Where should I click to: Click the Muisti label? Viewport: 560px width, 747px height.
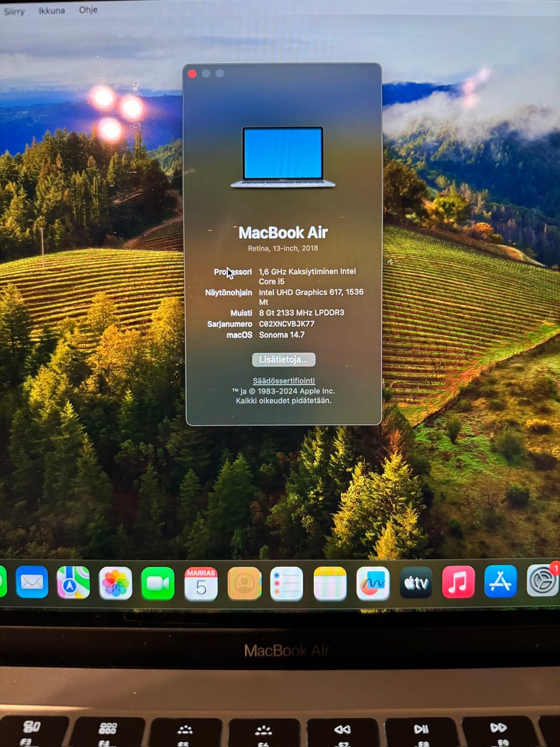[x=242, y=313]
